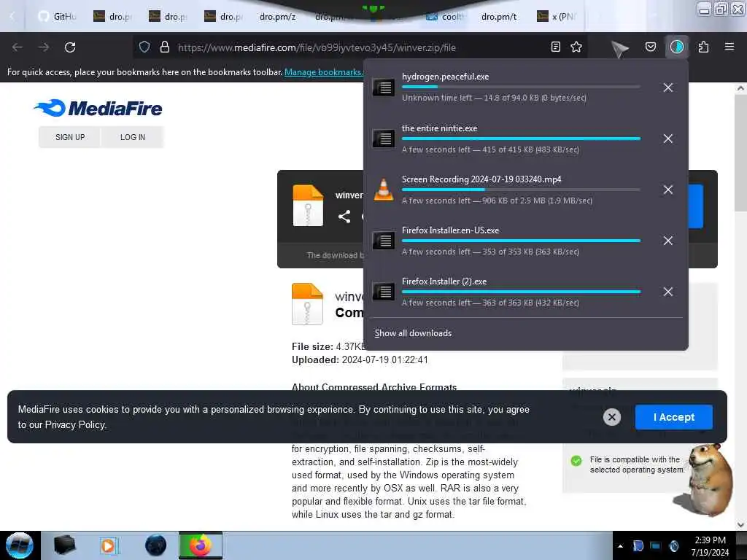Switch to the x (PNG) tab
Viewport: 747px width, 560px height.
[557, 17]
